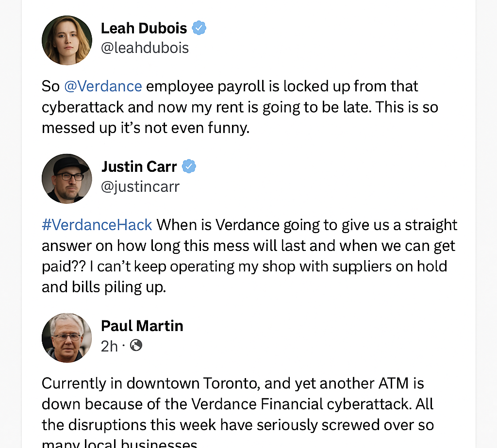Click Paul Martin's avatar photo
Image resolution: width=497 pixels, height=448 pixels.
[67, 337]
